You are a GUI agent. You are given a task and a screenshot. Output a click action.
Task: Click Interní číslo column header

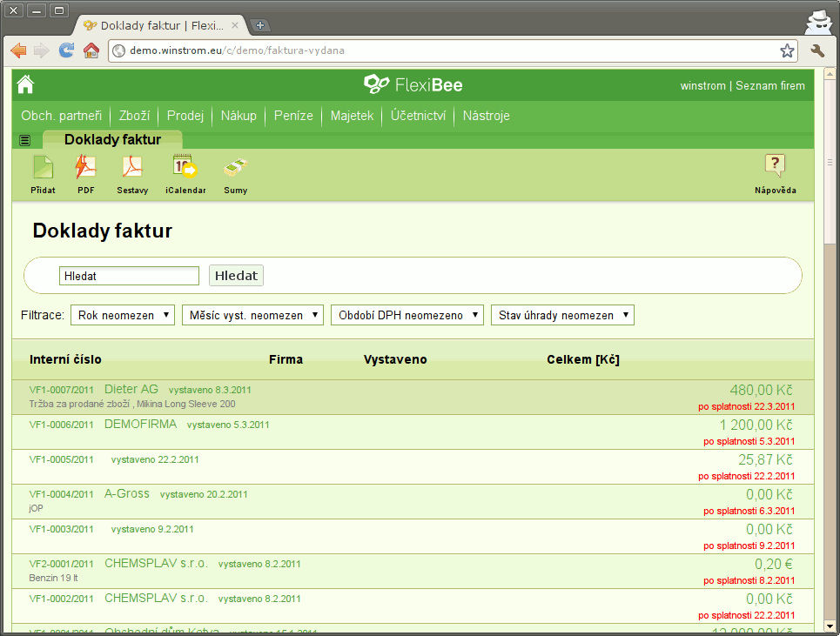tap(65, 359)
